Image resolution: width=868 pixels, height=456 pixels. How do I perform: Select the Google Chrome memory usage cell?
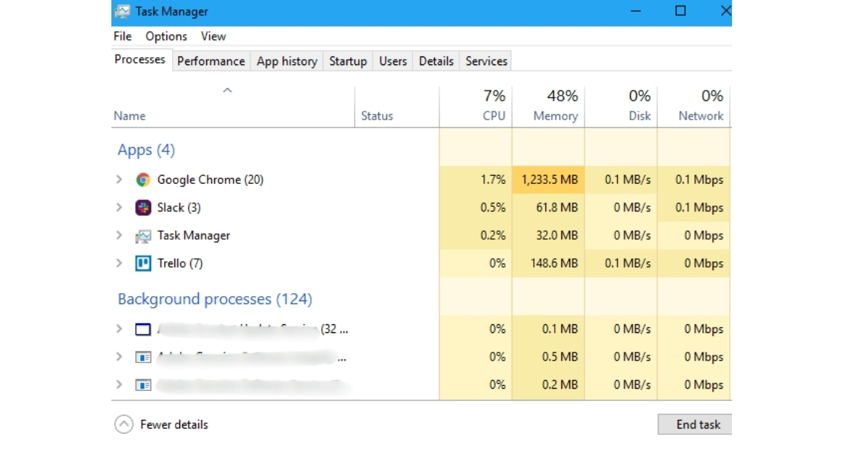click(548, 179)
